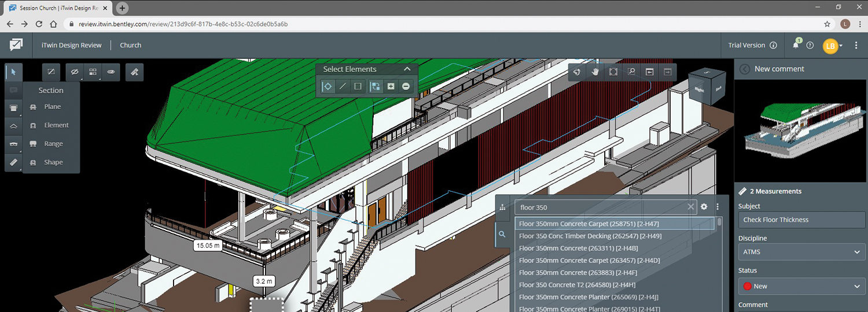Click the Subject field with Check Floor Thickness

click(801, 220)
